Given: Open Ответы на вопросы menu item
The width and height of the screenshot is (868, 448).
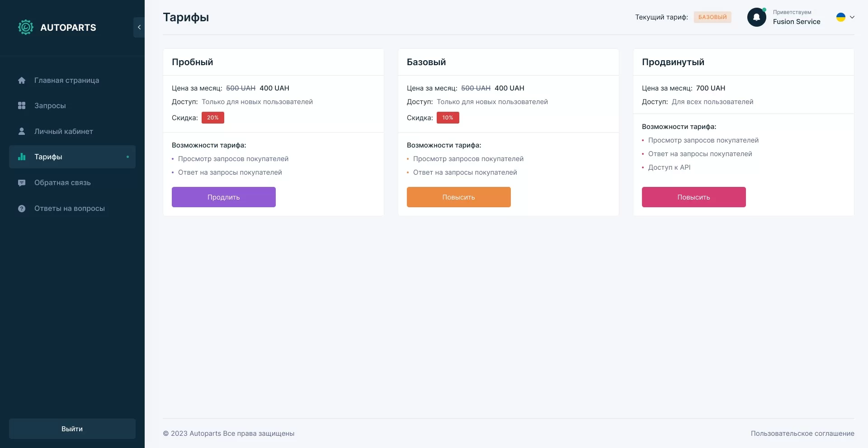Looking at the screenshot, I should tap(72, 209).
